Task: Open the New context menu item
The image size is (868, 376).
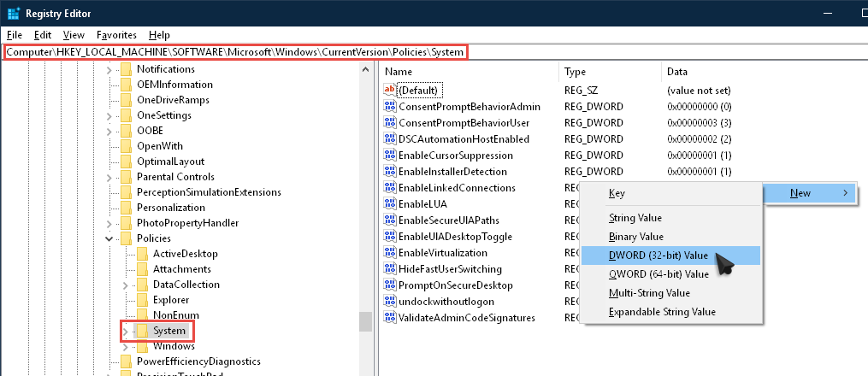Action: tap(809, 193)
